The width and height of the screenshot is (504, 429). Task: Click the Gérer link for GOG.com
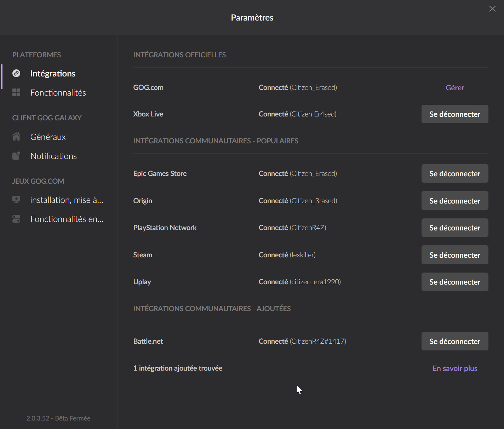(x=454, y=88)
